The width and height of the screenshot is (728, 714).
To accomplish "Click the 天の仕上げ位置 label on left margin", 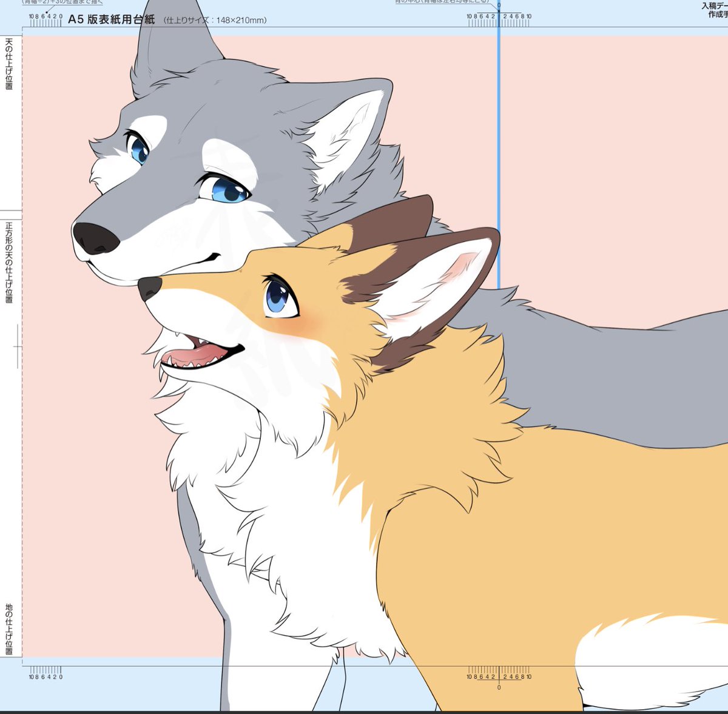I will click(9, 64).
